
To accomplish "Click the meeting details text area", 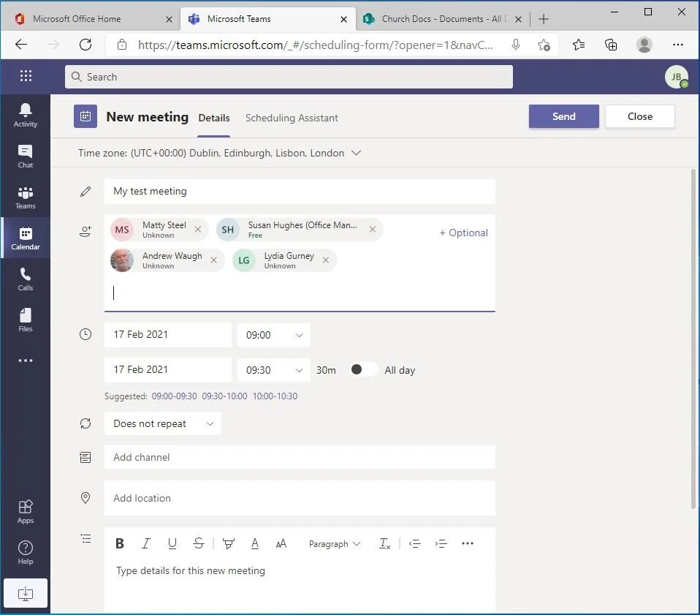I will tap(300, 585).
